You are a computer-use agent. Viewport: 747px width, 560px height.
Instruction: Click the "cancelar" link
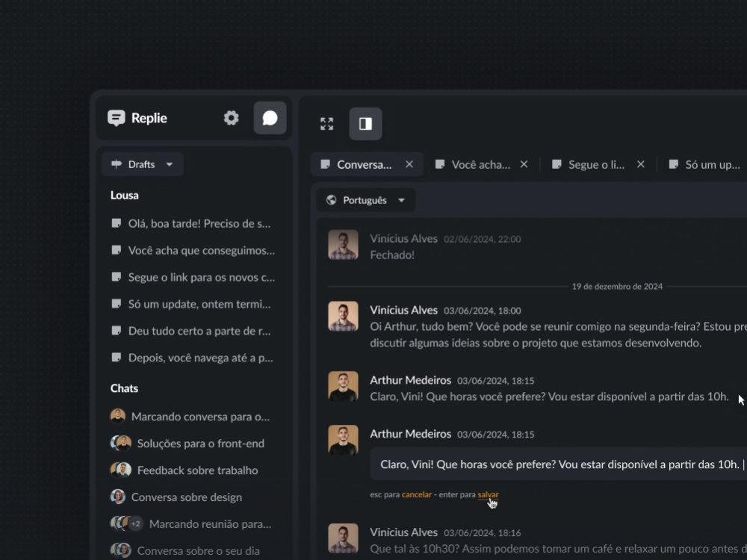click(x=416, y=494)
